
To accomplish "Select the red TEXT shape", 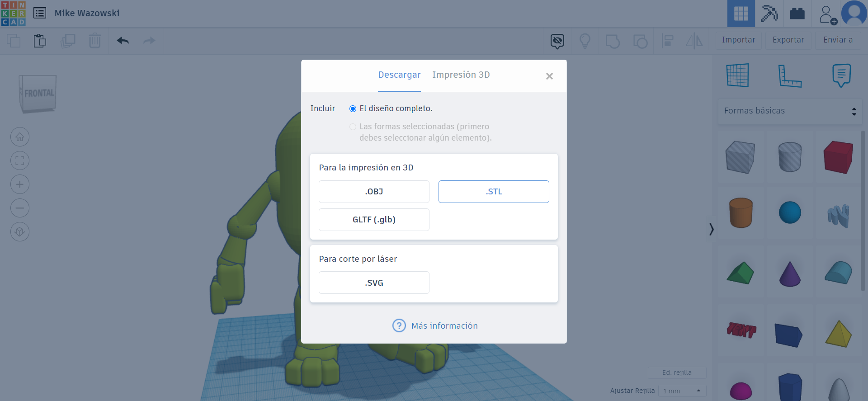I will coord(741,330).
